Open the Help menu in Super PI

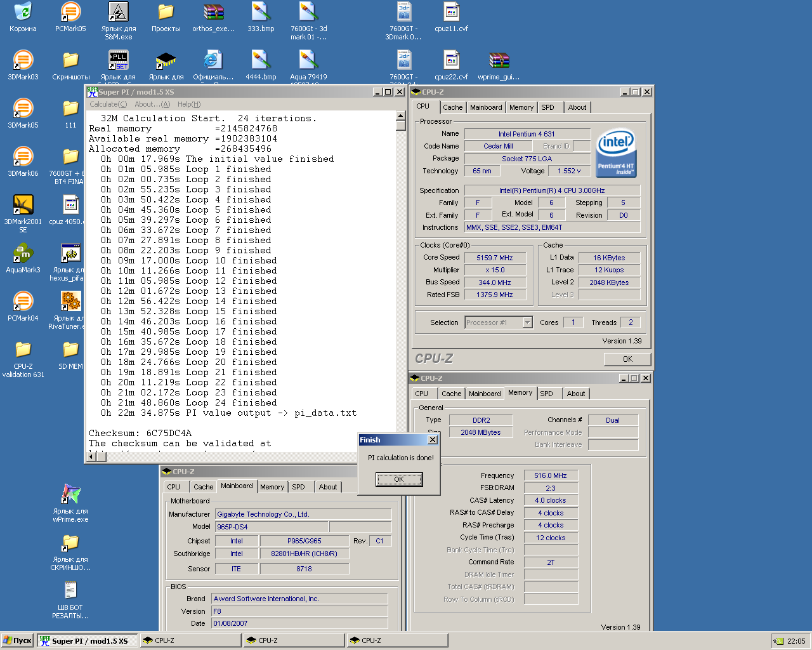coord(189,104)
